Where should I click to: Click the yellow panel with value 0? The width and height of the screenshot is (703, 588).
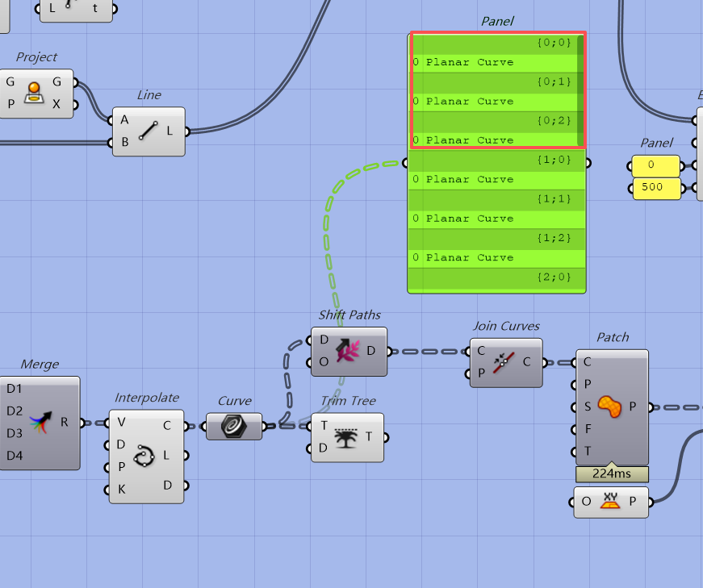click(x=656, y=166)
